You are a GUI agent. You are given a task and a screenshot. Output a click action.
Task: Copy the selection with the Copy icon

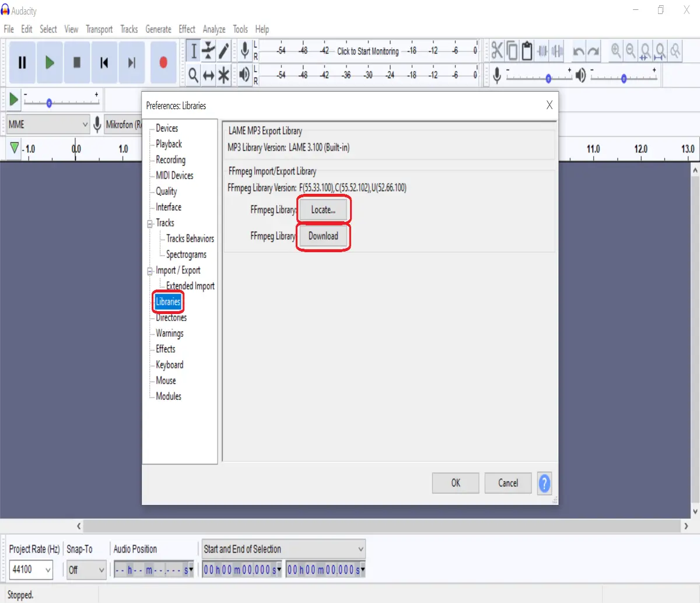click(512, 51)
